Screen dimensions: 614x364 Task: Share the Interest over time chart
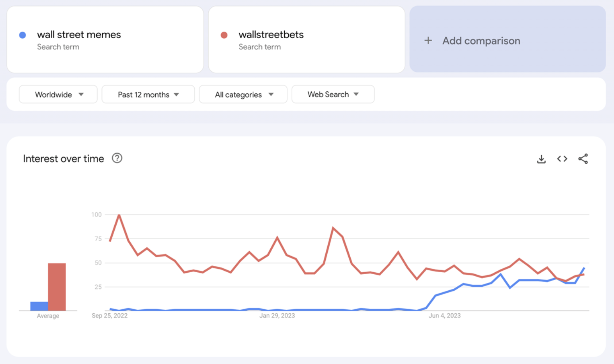point(583,159)
